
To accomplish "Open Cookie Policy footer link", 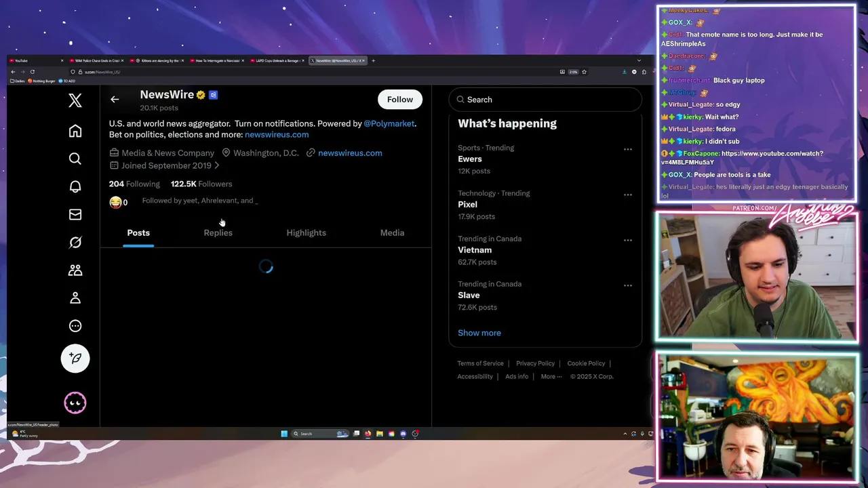I will point(586,363).
